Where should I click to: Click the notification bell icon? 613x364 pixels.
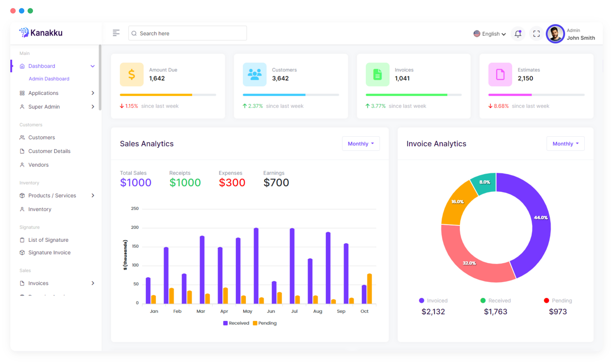tap(518, 34)
